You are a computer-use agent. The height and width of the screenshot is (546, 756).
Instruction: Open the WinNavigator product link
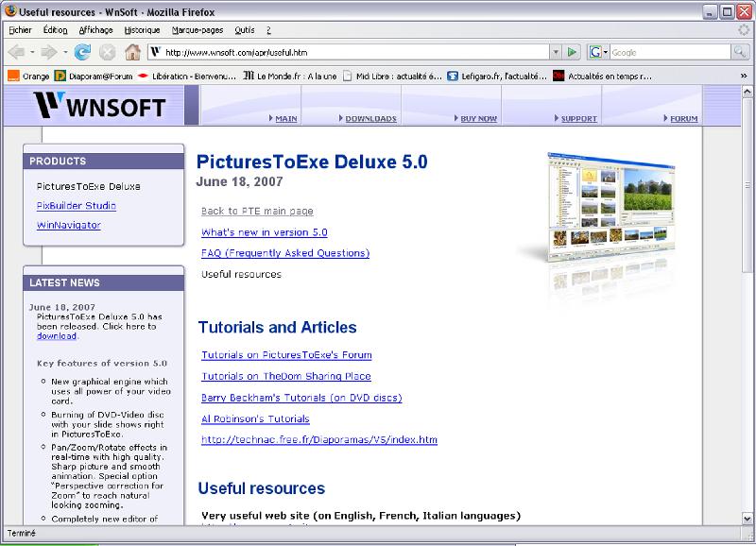pyautogui.click(x=68, y=225)
